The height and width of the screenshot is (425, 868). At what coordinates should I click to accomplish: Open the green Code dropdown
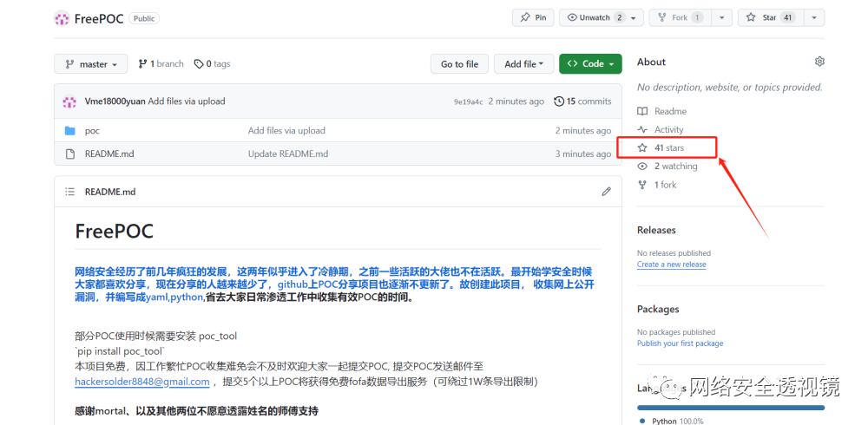point(590,64)
